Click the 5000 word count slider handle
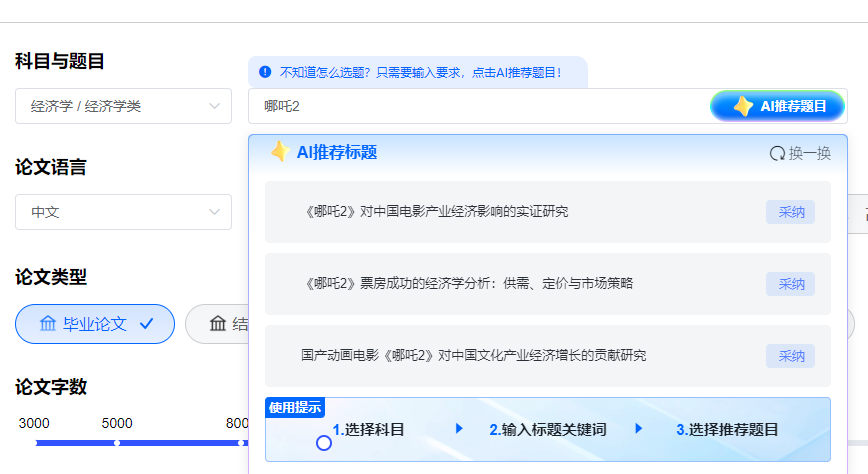 pyautogui.click(x=117, y=443)
